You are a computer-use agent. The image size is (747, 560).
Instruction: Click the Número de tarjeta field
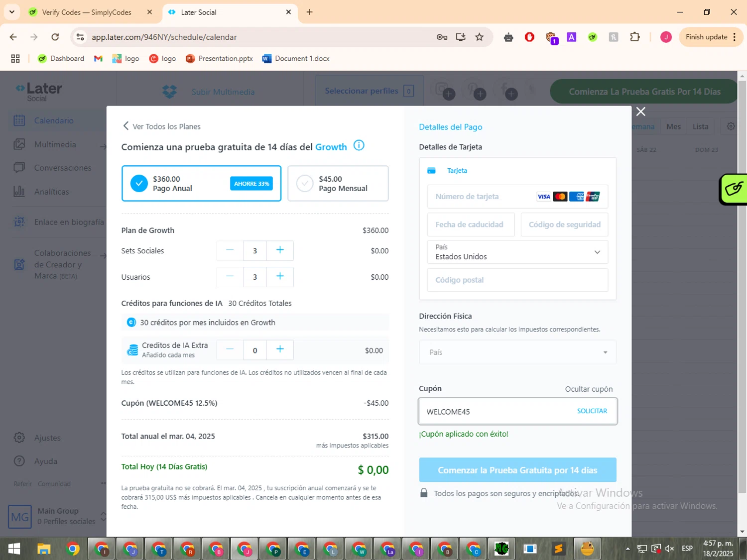pyautogui.click(x=517, y=197)
